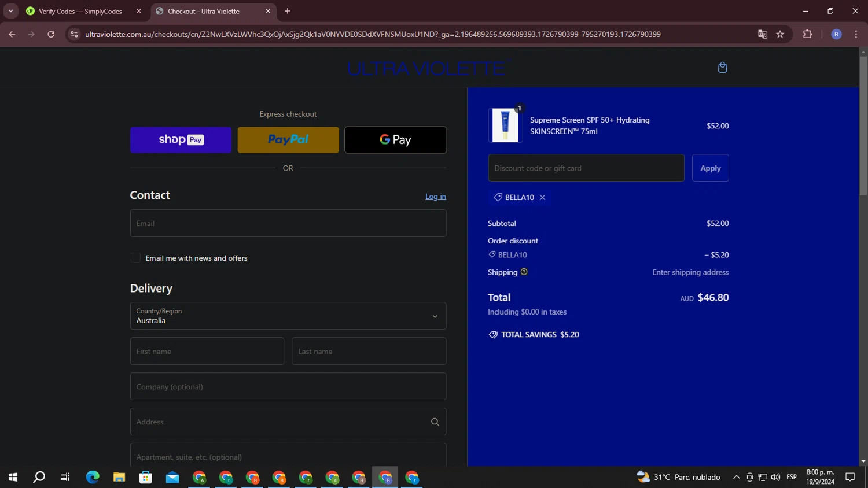Open Microsoft Store from the taskbar
Image resolution: width=868 pixels, height=488 pixels.
tap(146, 477)
